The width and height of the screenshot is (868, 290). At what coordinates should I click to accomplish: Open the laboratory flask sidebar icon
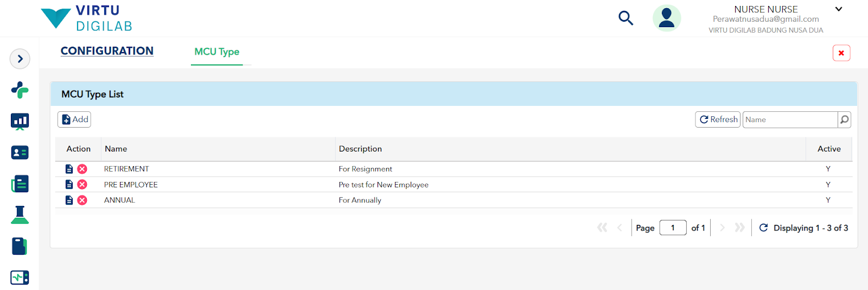[20, 215]
